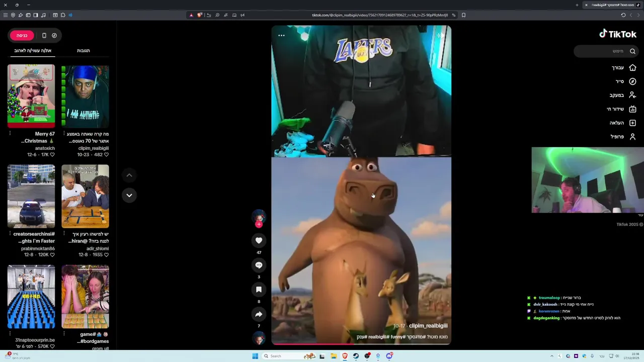Go forward using the browser forward arrow
The width and height of the screenshot is (644, 362).
tap(631, 15)
